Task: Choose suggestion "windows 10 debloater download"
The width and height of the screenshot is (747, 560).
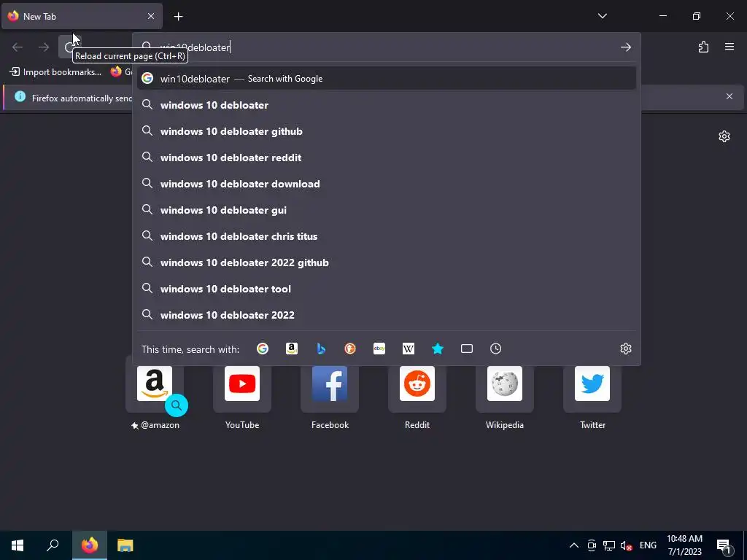Action: (387, 184)
